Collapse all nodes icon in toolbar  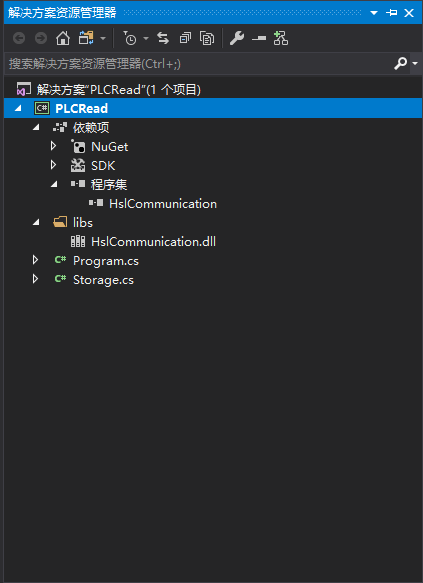click(185, 38)
